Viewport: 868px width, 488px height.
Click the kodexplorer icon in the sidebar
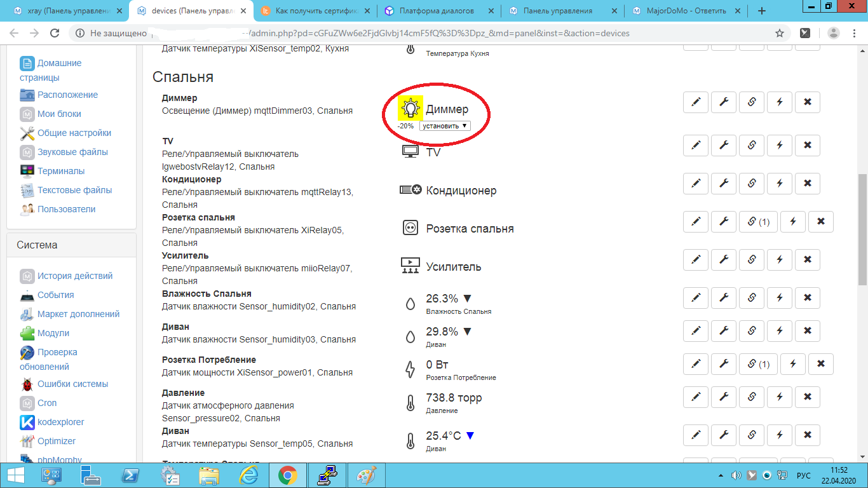click(26, 421)
